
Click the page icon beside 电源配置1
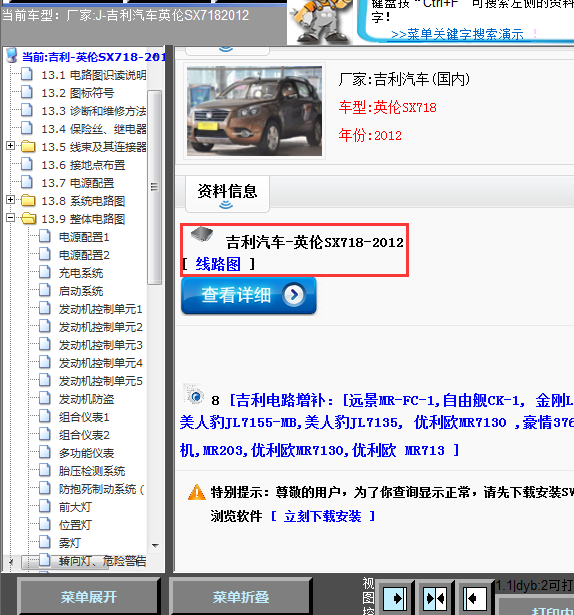(x=45, y=237)
